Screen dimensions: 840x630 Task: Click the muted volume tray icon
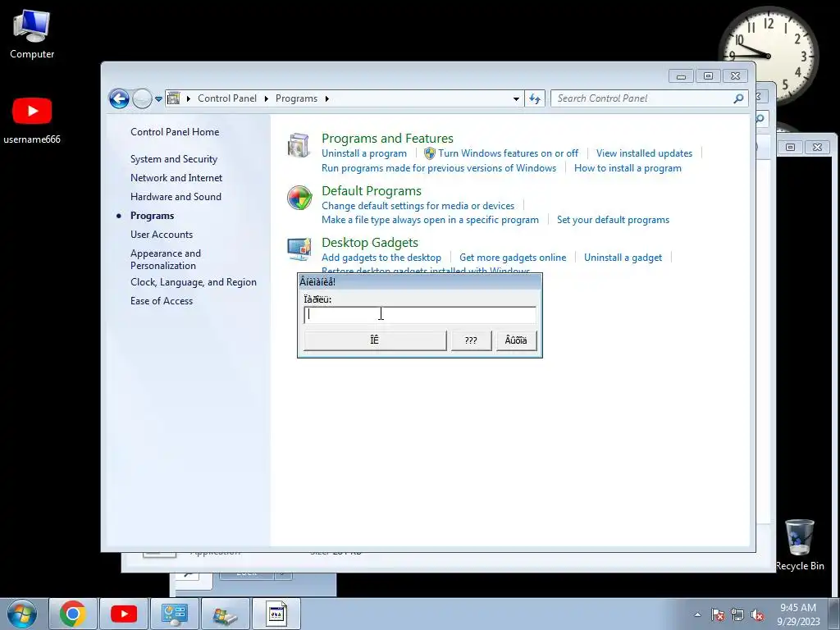coord(757,614)
